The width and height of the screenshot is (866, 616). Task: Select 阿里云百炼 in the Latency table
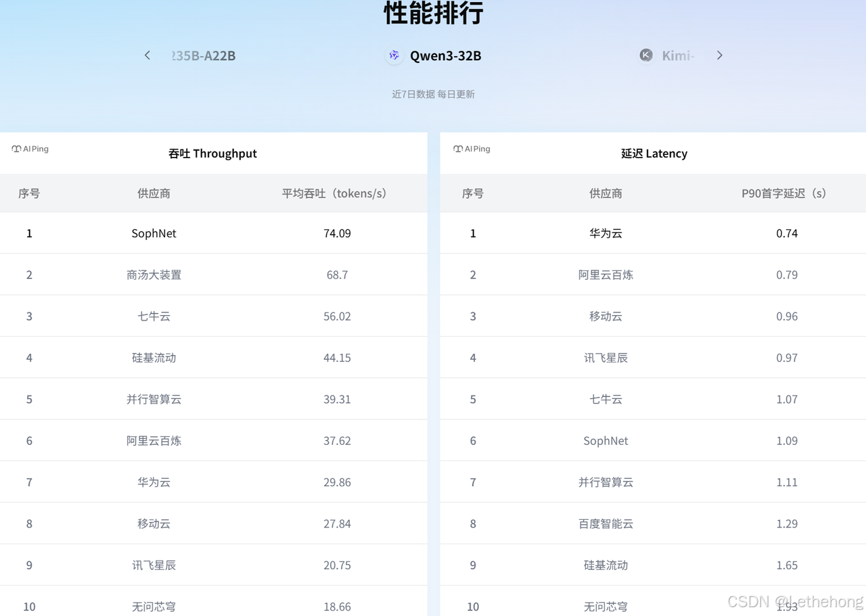[x=606, y=275]
